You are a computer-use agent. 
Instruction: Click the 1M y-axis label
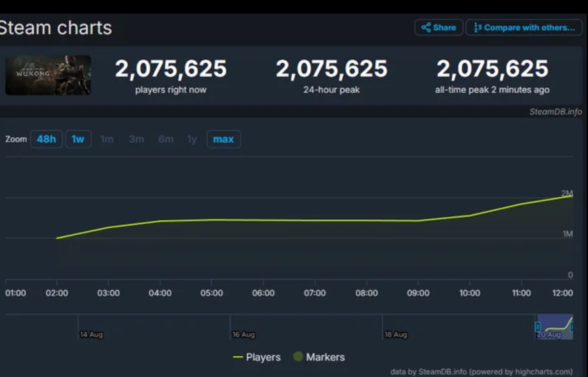tap(568, 234)
